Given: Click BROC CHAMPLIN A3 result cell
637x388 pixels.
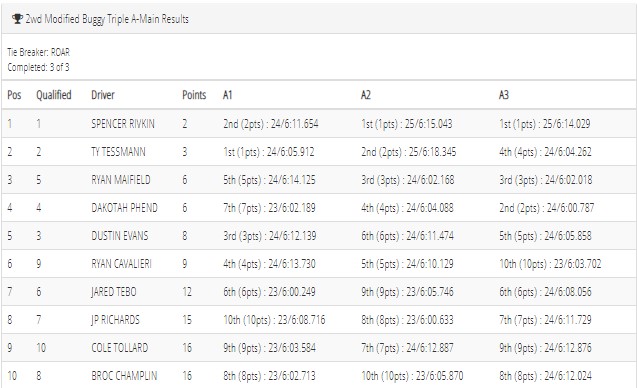Looking at the screenshot, I should [545, 376].
